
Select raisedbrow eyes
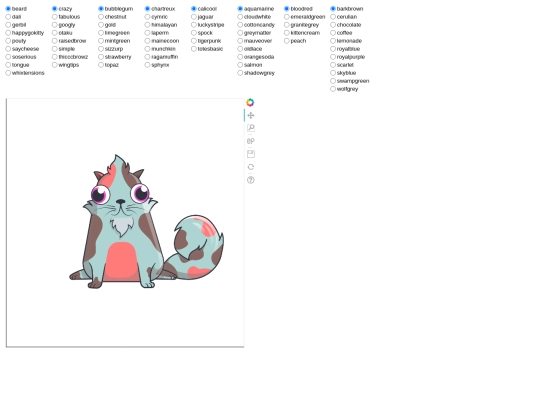(x=55, y=41)
